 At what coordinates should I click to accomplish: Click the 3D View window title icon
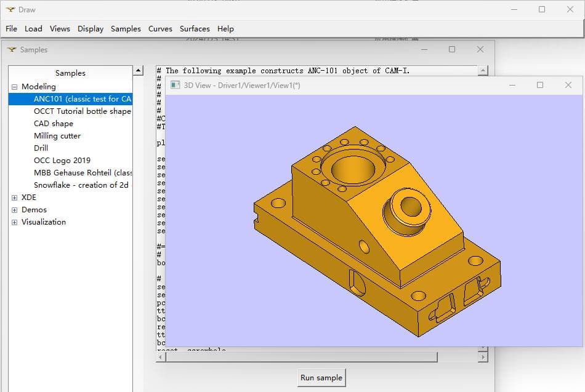[175, 85]
